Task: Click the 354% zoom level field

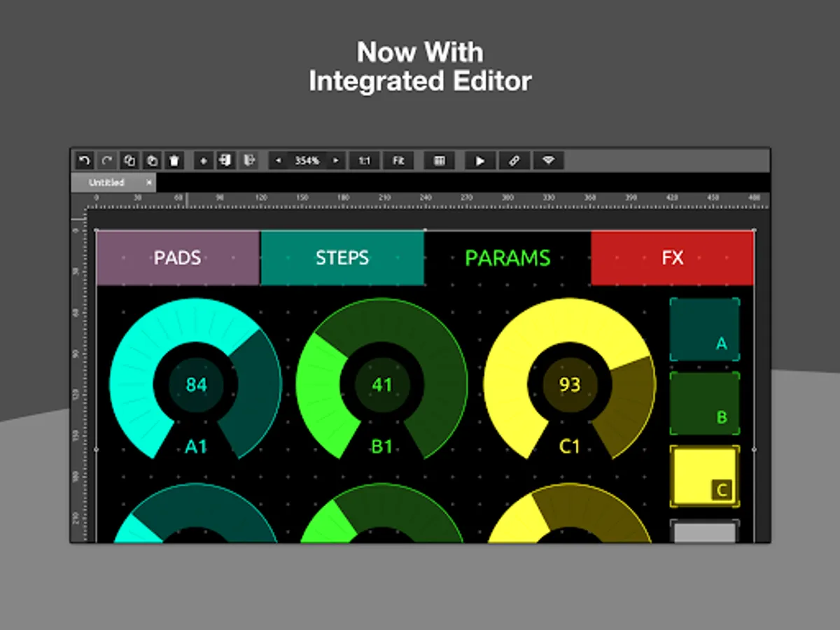Action: coord(307,160)
